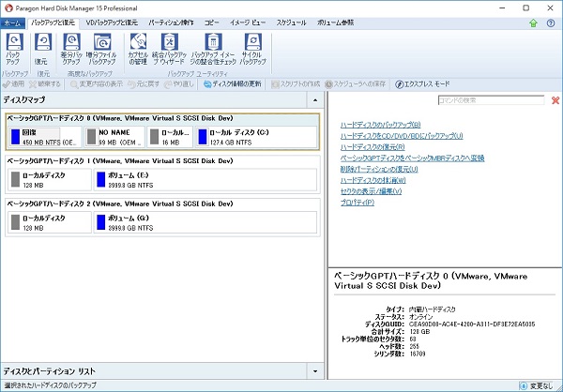The width and height of the screenshot is (563, 392).
Task: Select ローカル ディスク (C:) partition
Action: pyautogui.click(x=256, y=137)
